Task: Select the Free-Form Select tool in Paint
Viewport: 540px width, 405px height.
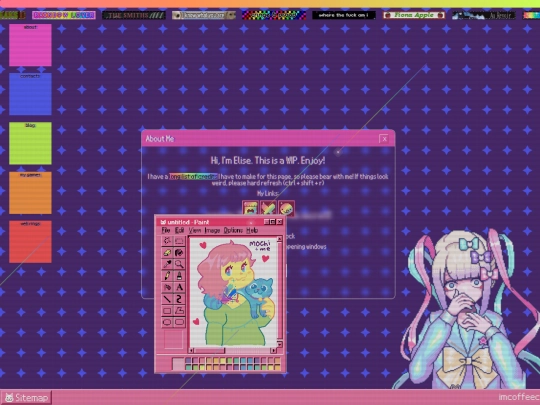Action: pyautogui.click(x=167, y=241)
